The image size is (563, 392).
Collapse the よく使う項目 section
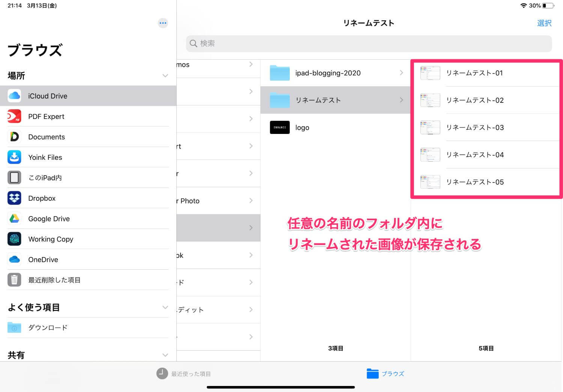165,307
